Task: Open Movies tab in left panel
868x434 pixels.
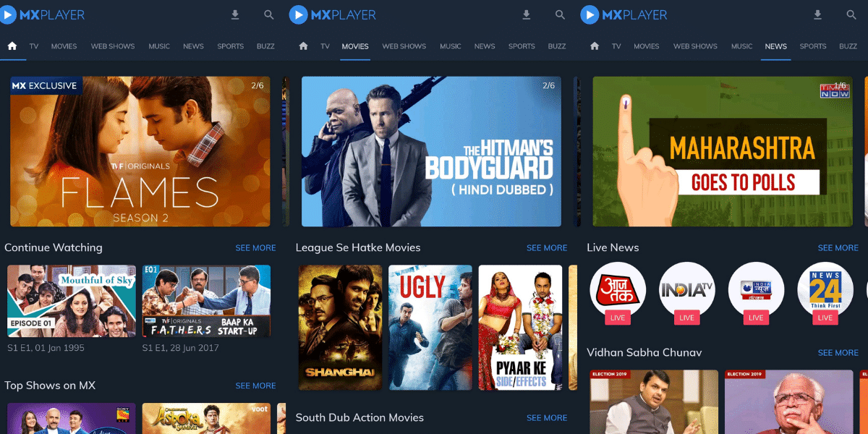Action: [64, 46]
